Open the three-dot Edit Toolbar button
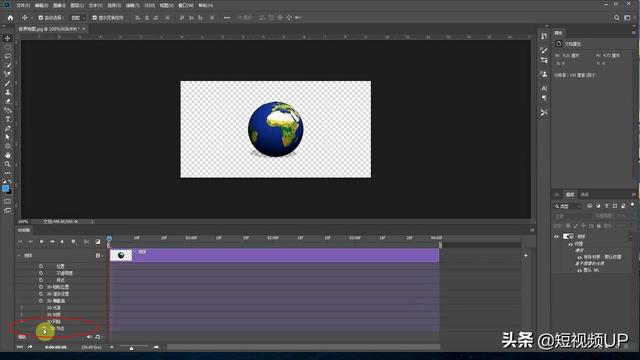Image resolution: width=640 pixels, height=360 pixels. tap(7, 173)
